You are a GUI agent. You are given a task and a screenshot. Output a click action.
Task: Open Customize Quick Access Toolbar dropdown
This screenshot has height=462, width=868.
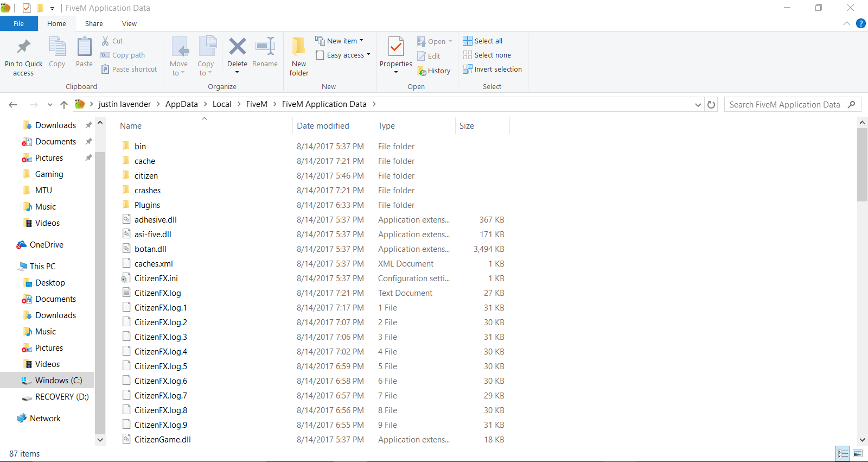click(52, 8)
